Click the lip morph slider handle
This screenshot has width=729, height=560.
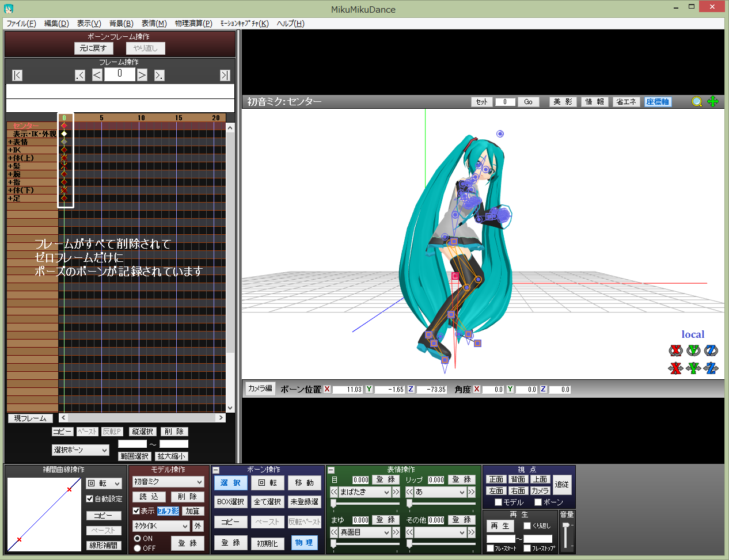pyautogui.click(x=409, y=504)
